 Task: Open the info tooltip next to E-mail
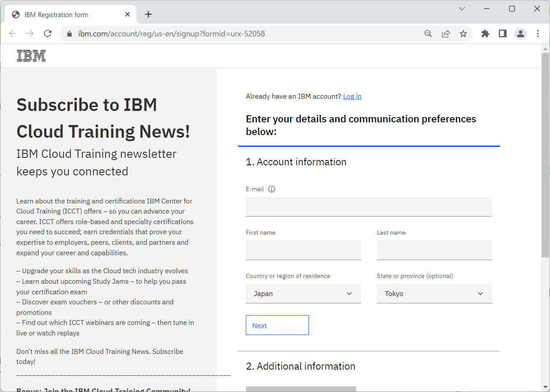[x=271, y=189]
